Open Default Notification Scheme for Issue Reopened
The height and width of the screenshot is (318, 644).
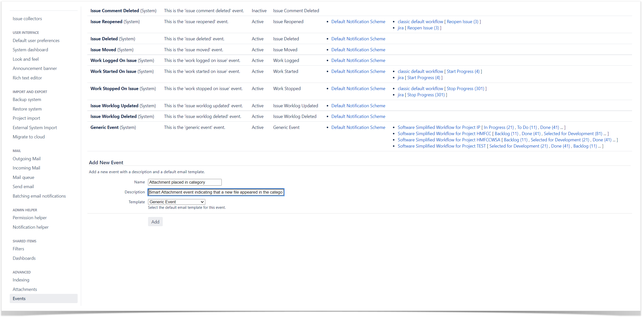tap(358, 21)
